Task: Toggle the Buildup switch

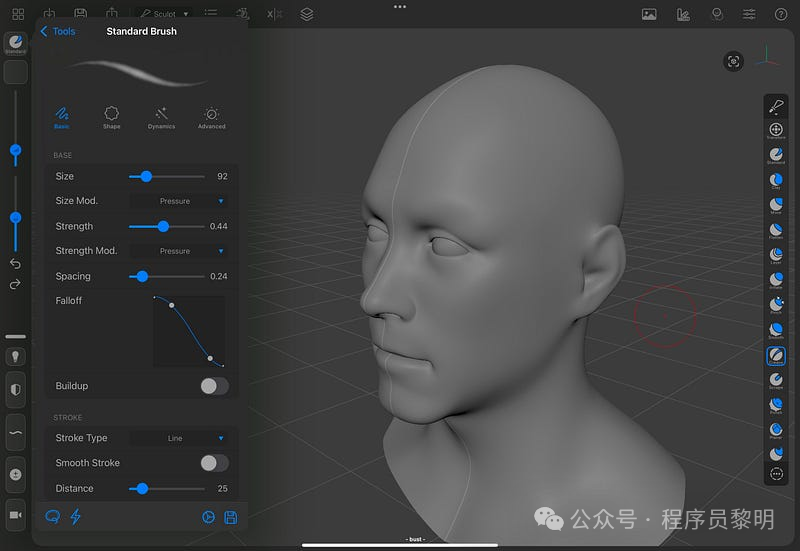Action: [x=214, y=386]
